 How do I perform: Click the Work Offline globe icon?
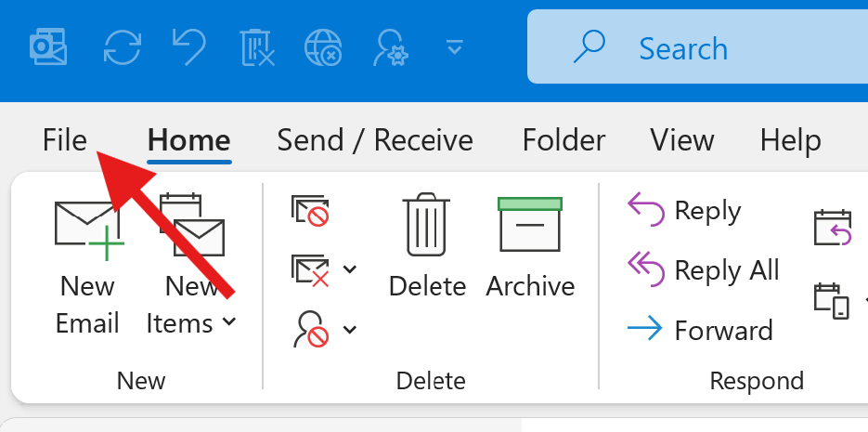pyautogui.click(x=323, y=47)
